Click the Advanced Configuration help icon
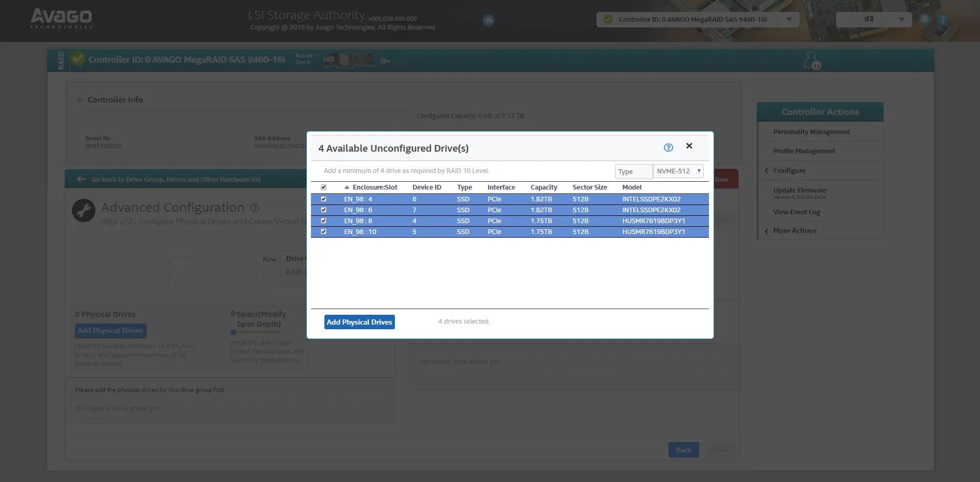The height and width of the screenshot is (482, 980). (254, 208)
